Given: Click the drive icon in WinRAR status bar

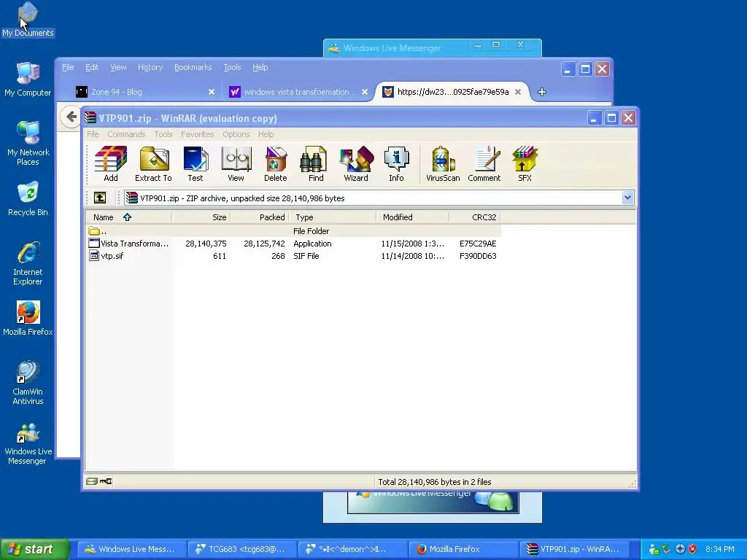Looking at the screenshot, I should pos(91,481).
